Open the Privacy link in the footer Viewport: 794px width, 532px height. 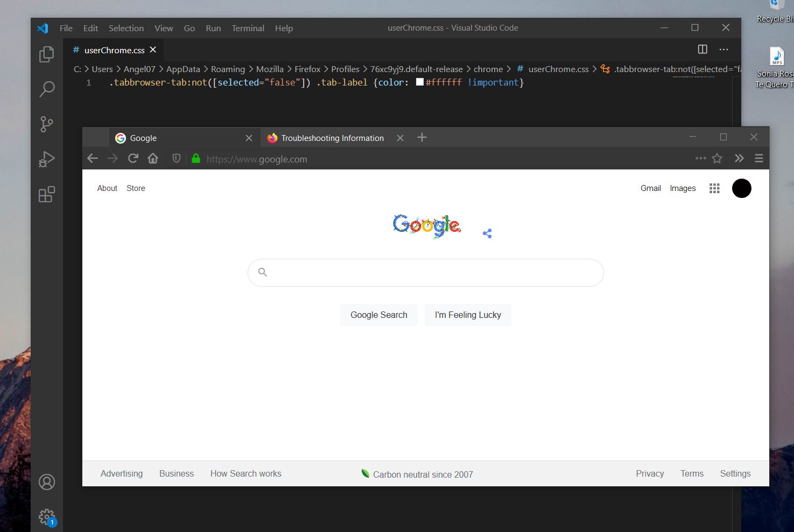(649, 473)
